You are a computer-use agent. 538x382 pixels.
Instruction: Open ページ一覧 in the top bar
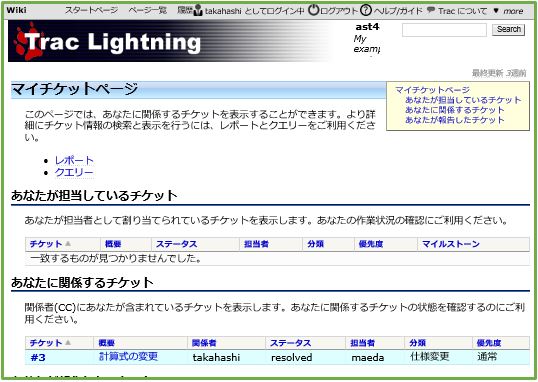click(148, 10)
